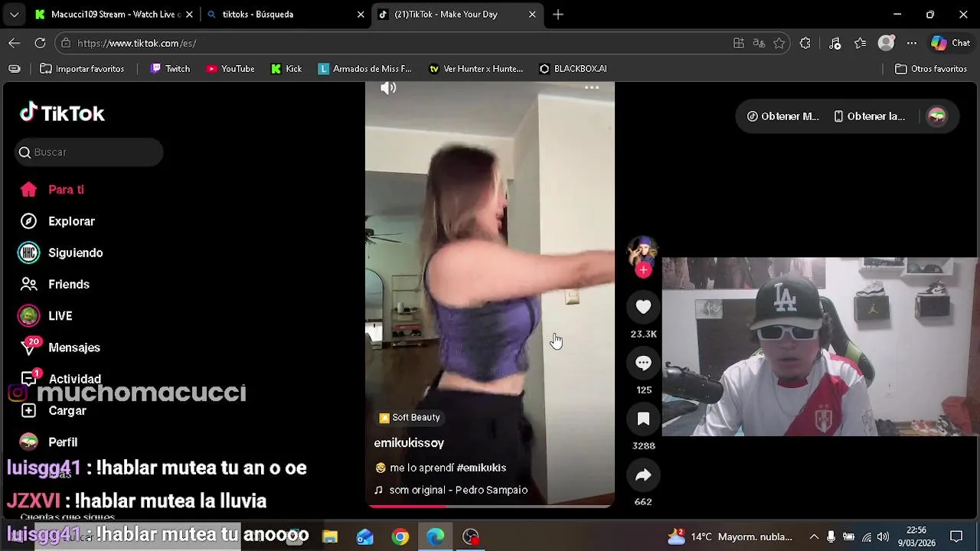
Task: Open the YouTube bookmark
Action: tap(230, 69)
